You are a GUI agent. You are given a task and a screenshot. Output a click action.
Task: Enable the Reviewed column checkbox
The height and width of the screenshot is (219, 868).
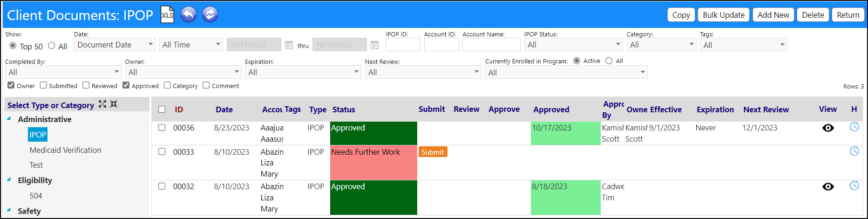pos(86,85)
